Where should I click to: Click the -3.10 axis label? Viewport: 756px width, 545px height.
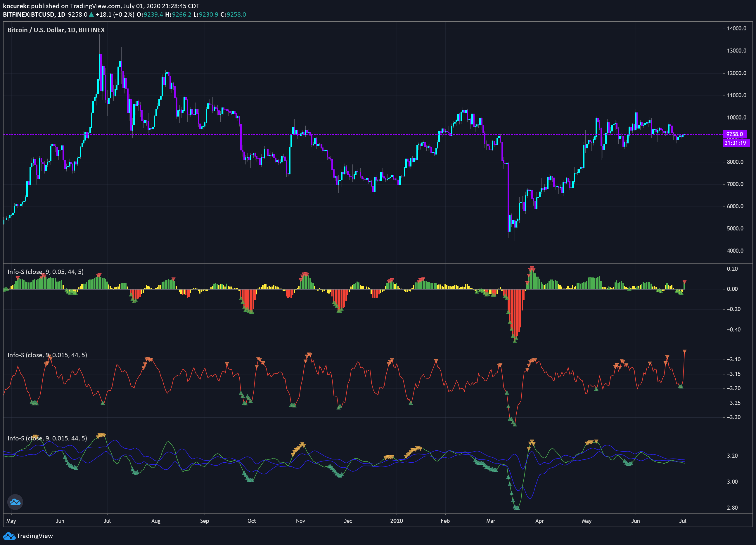click(x=734, y=359)
